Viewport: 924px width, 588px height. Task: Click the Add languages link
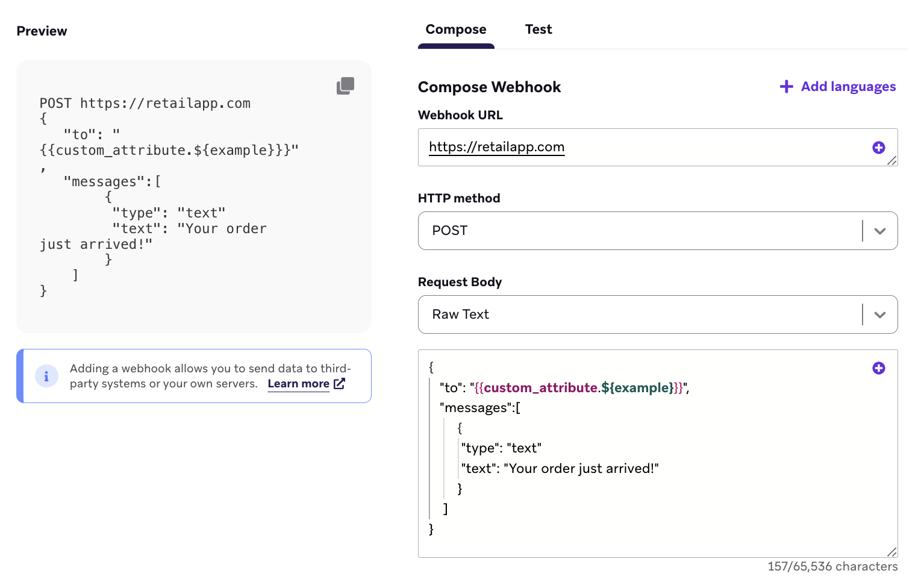pos(848,87)
